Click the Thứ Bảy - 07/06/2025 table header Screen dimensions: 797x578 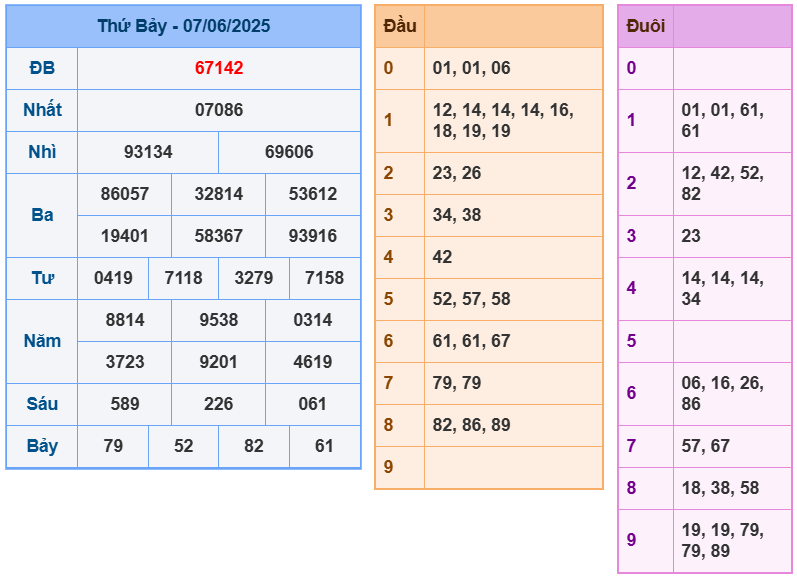[x=183, y=26]
